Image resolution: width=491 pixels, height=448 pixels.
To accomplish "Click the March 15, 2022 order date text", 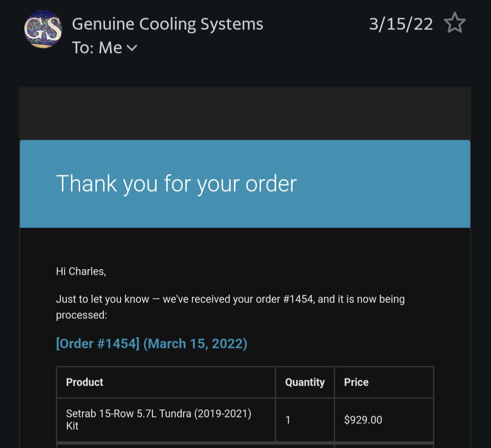I will (x=195, y=343).
